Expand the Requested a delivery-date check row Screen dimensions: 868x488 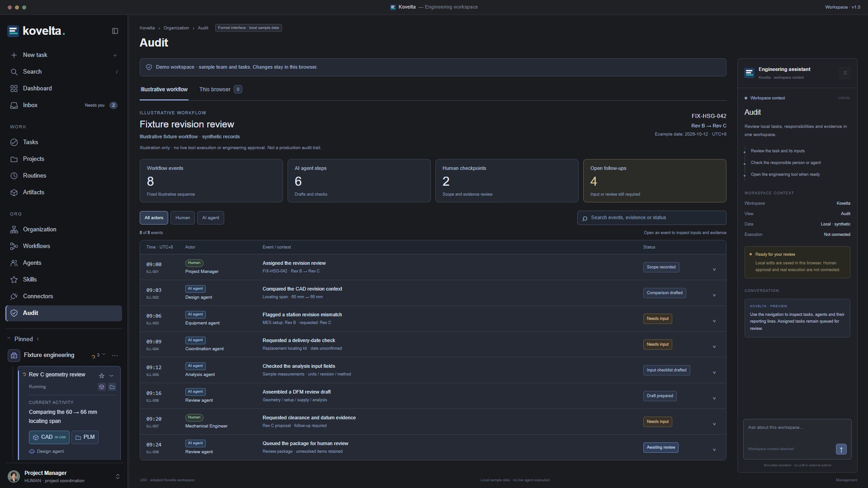tap(714, 347)
